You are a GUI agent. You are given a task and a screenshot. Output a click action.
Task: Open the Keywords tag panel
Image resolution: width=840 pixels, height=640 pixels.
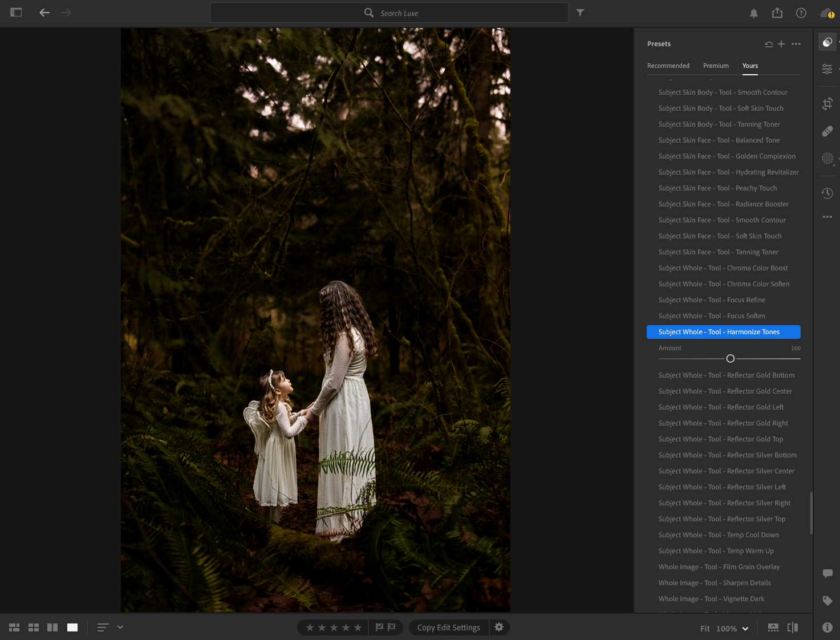pos(827,601)
